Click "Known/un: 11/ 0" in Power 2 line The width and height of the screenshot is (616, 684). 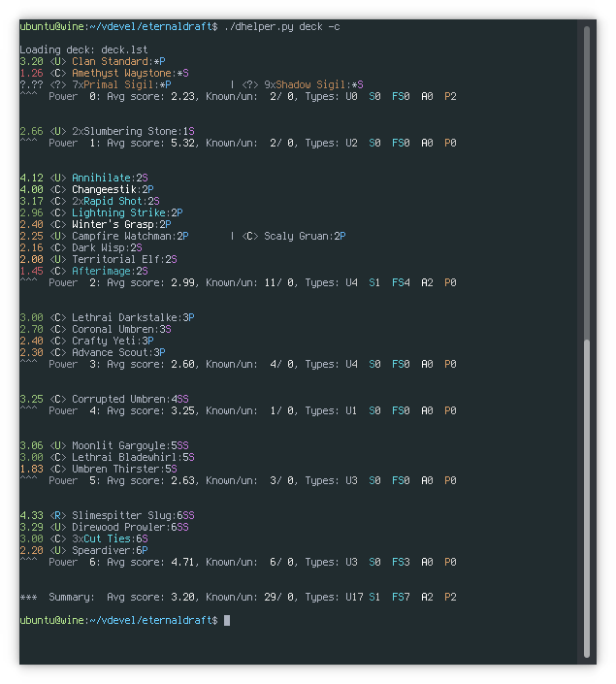click(x=249, y=282)
